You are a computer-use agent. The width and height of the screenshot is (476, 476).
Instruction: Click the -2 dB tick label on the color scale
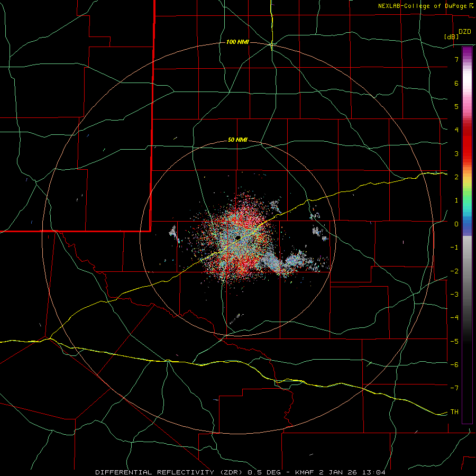(454, 271)
